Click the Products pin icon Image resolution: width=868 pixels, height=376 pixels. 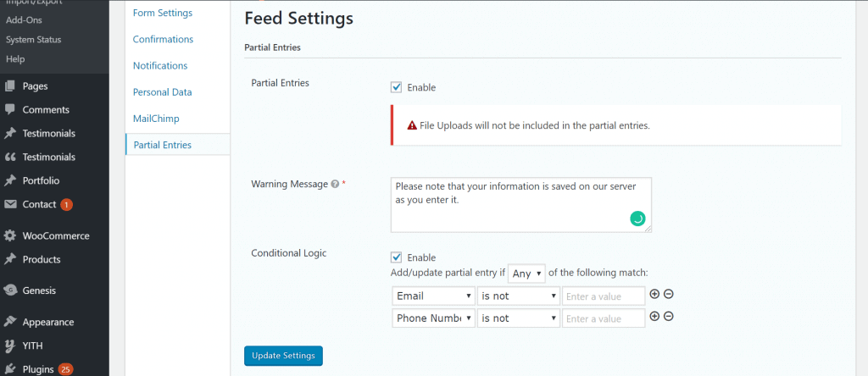[10, 259]
